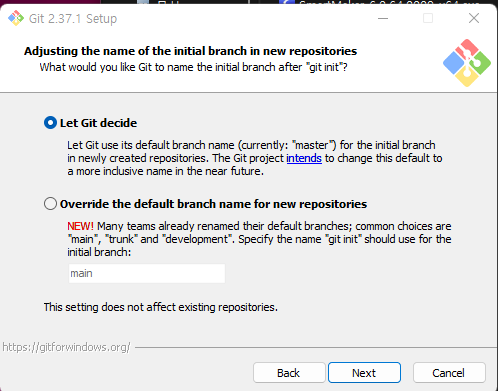The image size is (498, 391).
Task: Click "This setting does not affect existing repositories."
Action: [161, 307]
